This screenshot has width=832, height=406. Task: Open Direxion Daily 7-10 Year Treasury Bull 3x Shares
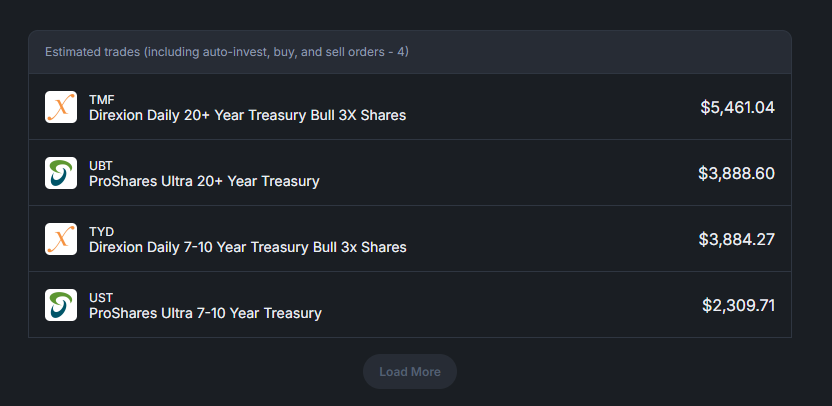pos(248,247)
